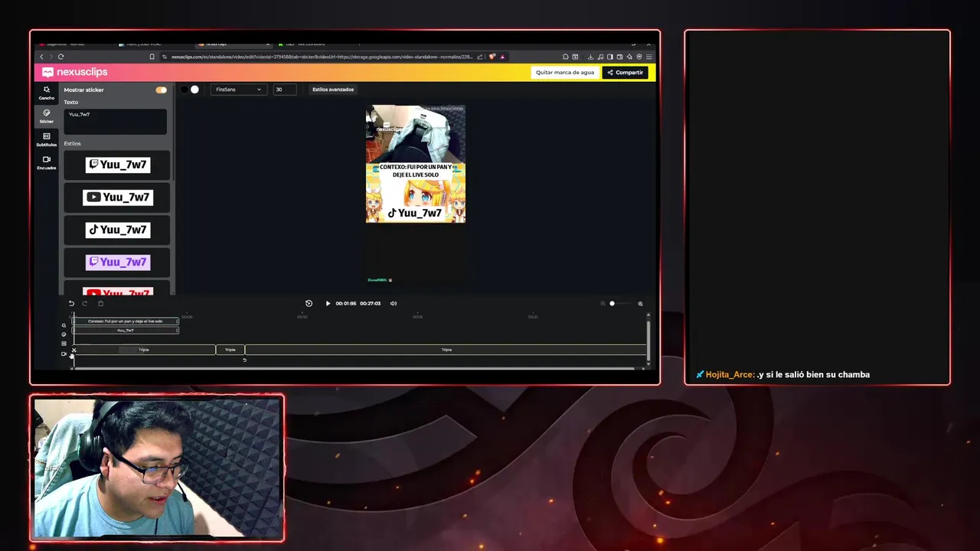
Task: Click the Hojita_Arce chat message
Action: click(783, 375)
